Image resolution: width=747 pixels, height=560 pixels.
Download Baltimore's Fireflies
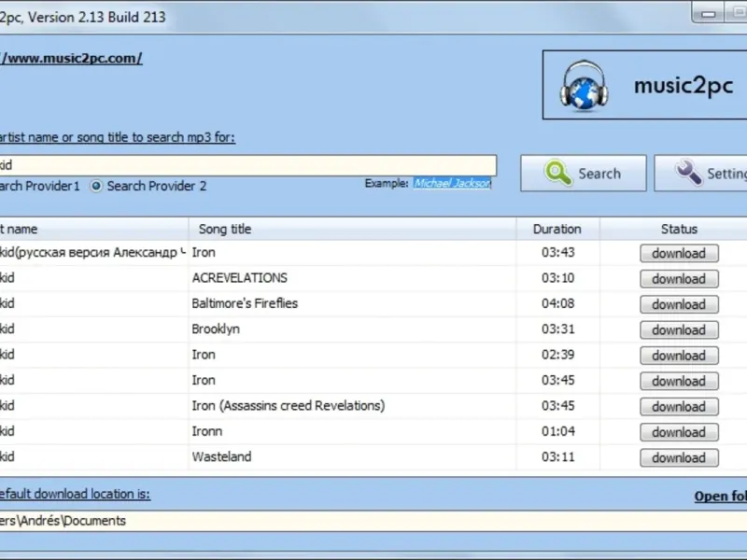[x=679, y=305]
